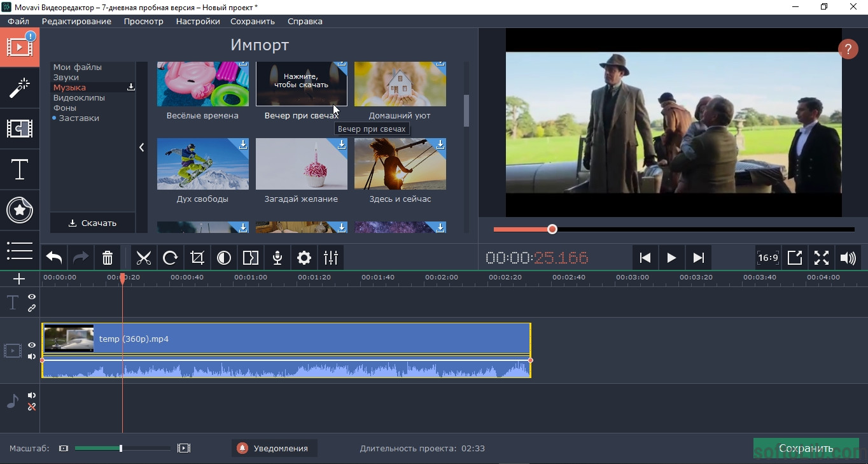Open the Справка menu
Viewport: 868px width, 464px height.
point(305,21)
